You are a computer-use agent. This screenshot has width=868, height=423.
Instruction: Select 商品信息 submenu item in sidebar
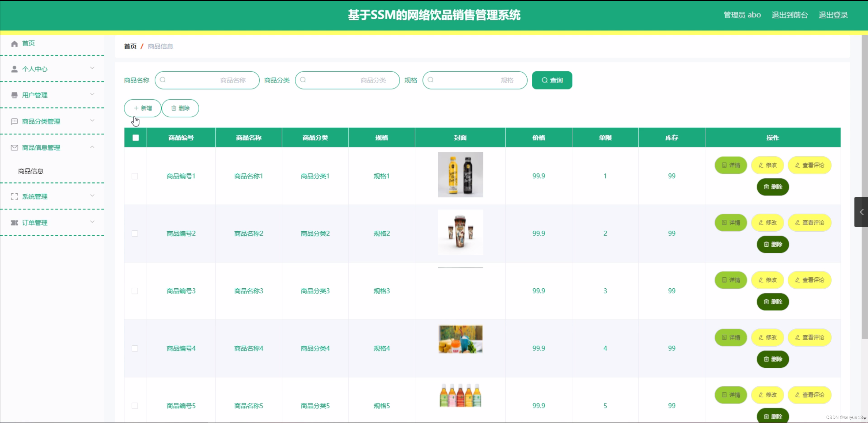click(x=31, y=171)
